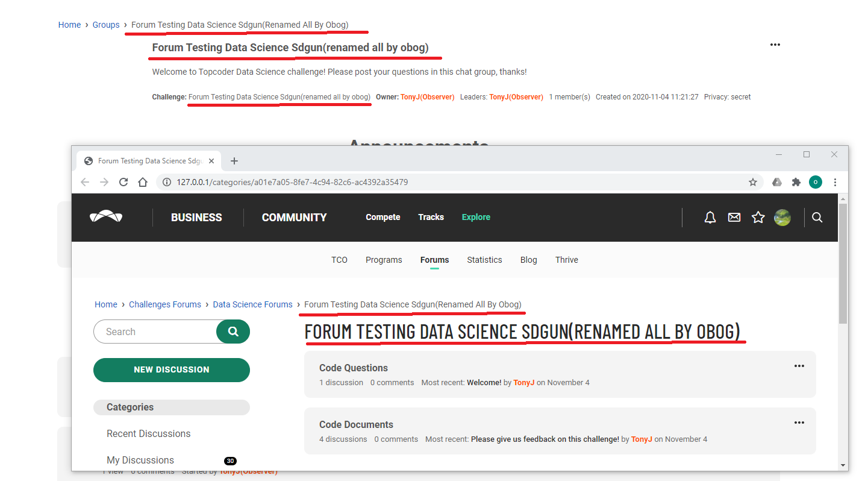Click TonyJ in Code Documents row

click(642, 439)
